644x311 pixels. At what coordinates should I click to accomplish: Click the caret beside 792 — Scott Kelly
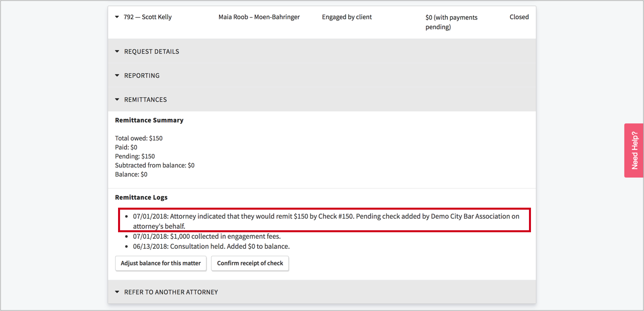pyautogui.click(x=117, y=17)
